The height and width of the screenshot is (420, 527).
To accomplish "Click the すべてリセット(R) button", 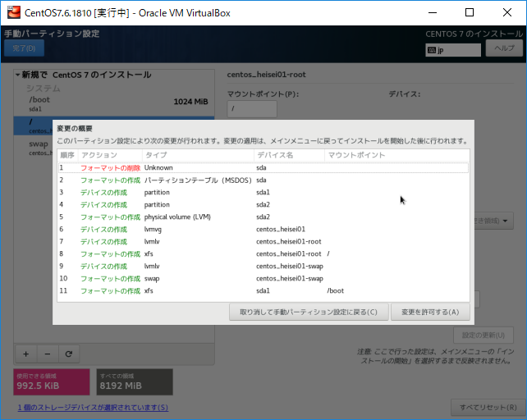I will point(488,407).
